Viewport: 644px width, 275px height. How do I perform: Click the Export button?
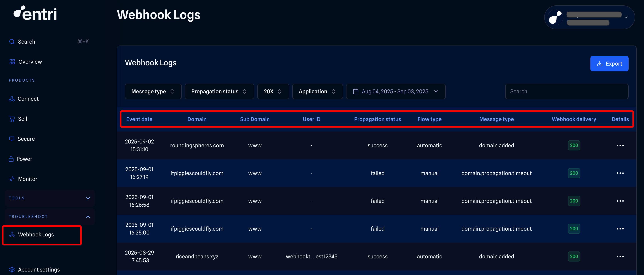609,64
